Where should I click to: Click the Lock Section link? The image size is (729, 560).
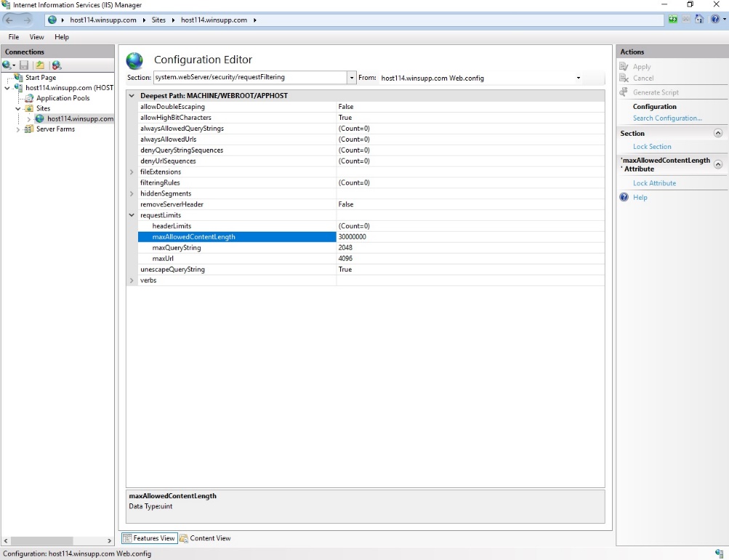(652, 147)
